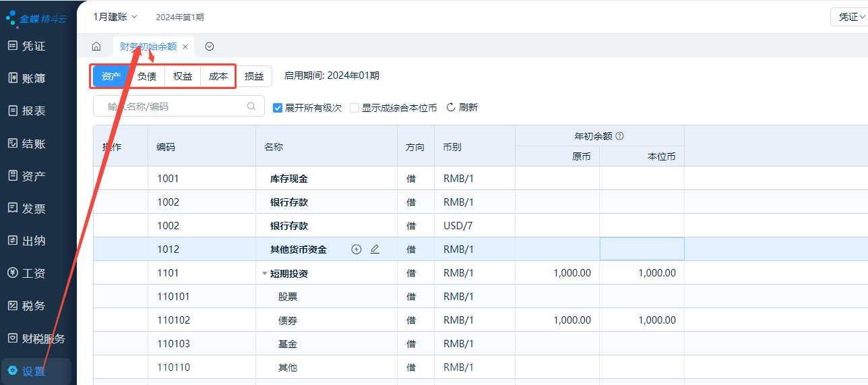Open 凭证 in the left sidebar
This screenshot has width=868, height=385.
point(34,46)
